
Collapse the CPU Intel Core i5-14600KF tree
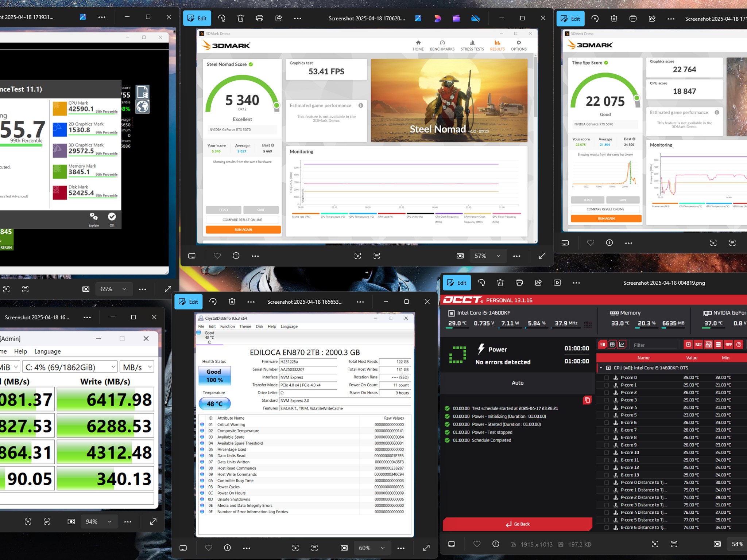point(601,368)
